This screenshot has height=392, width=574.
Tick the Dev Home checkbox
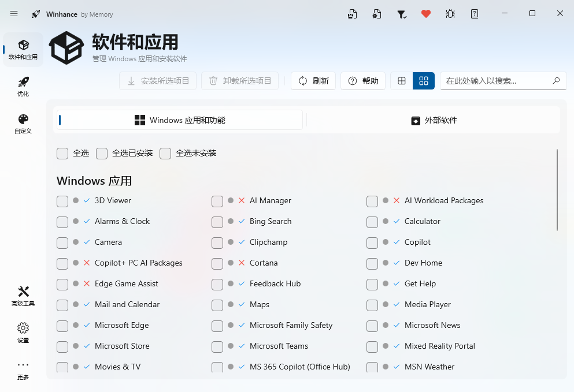click(x=372, y=264)
